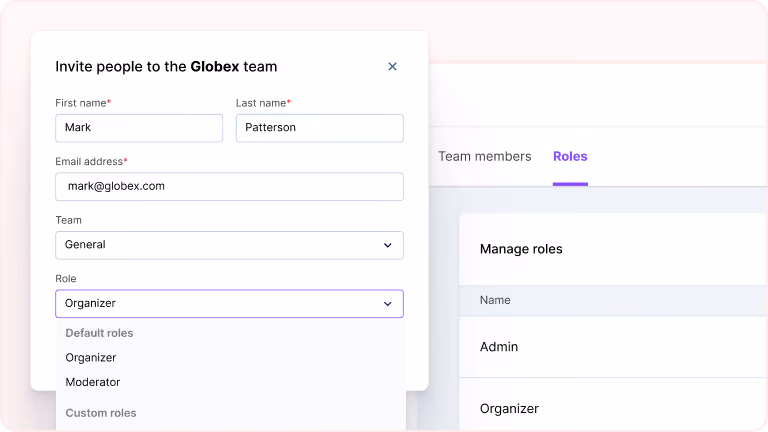The width and height of the screenshot is (768, 432).
Task: Click the Email address label
Action: coord(91,162)
